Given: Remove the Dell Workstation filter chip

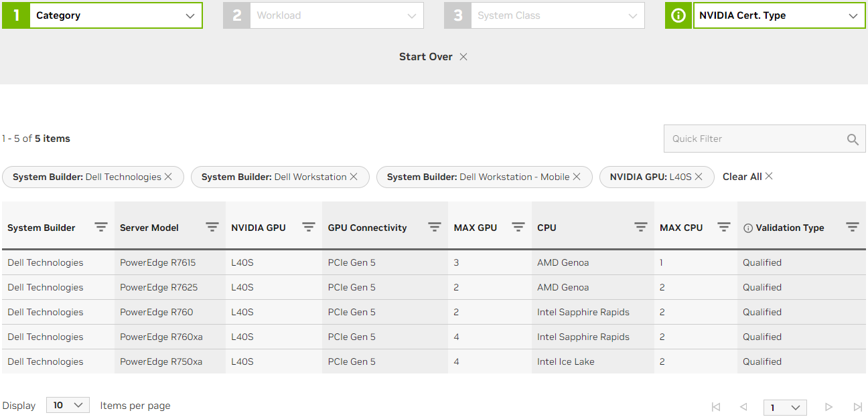Looking at the screenshot, I should point(354,177).
